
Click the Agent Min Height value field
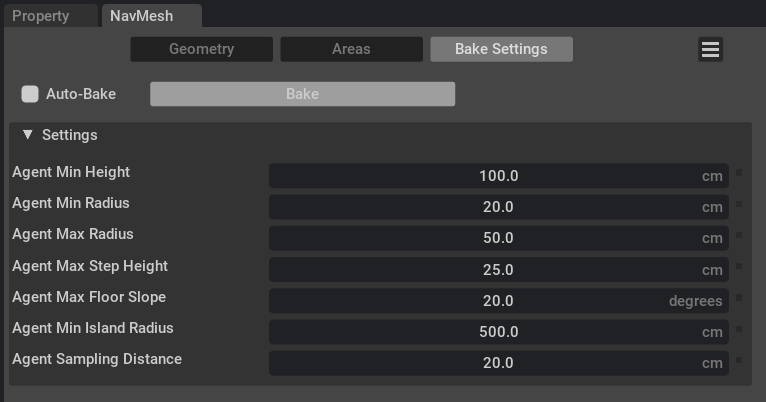coord(498,176)
